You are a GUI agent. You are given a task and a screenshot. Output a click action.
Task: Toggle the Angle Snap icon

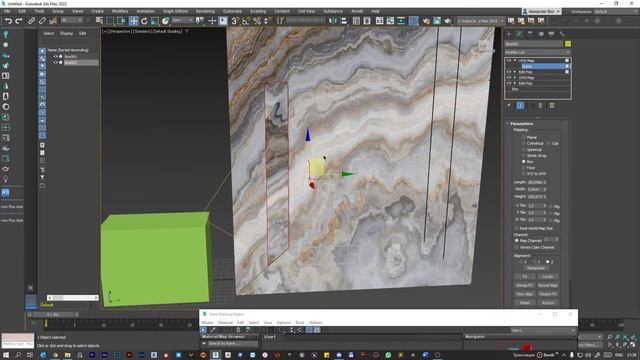tap(246, 21)
